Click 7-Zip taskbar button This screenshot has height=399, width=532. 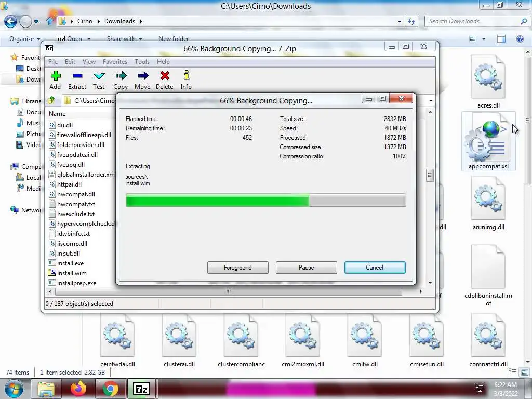pos(141,389)
